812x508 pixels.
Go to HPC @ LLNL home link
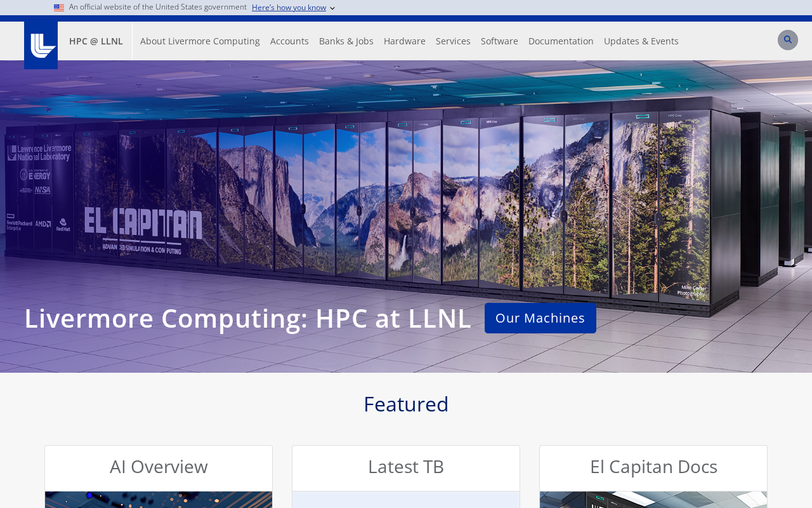click(x=96, y=41)
